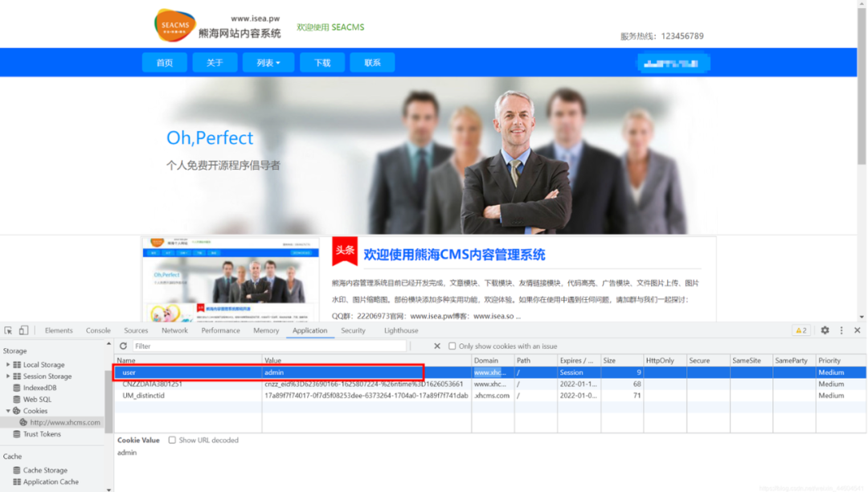Open the Memory tab

pos(266,330)
